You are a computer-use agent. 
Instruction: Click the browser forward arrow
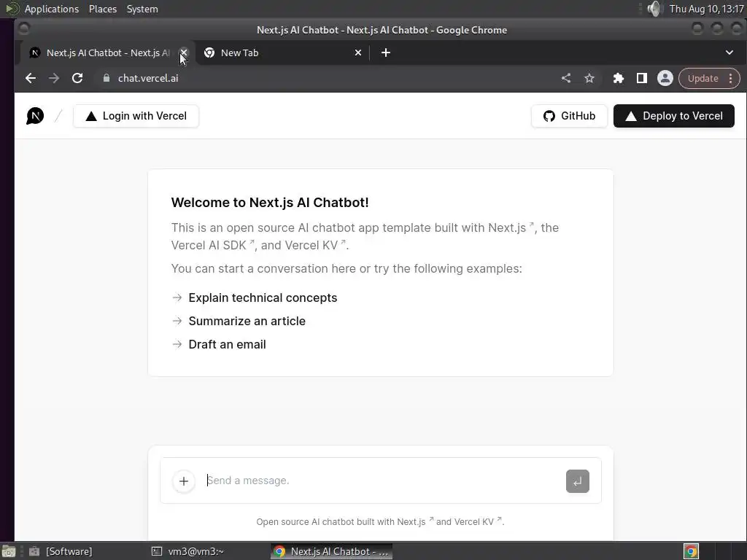tap(54, 78)
